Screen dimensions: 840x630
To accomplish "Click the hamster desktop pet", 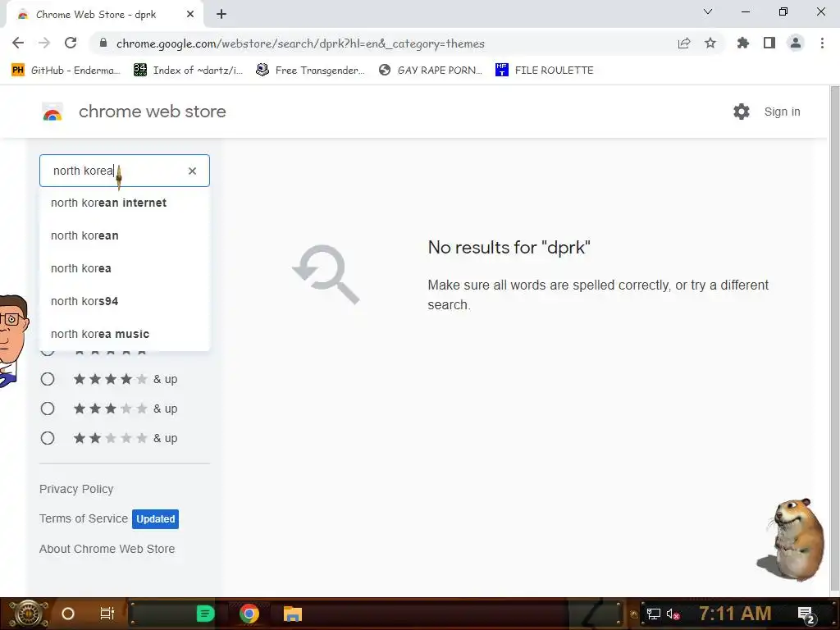I will [x=792, y=540].
